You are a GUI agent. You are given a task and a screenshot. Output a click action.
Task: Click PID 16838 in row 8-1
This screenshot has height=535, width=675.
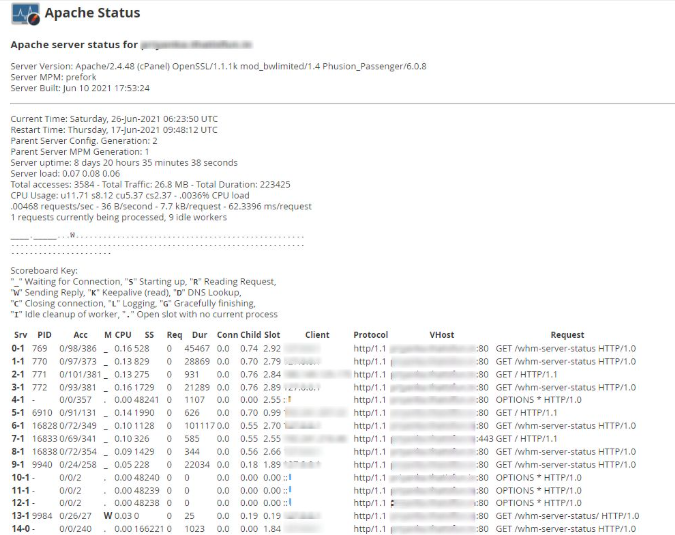click(x=45, y=452)
